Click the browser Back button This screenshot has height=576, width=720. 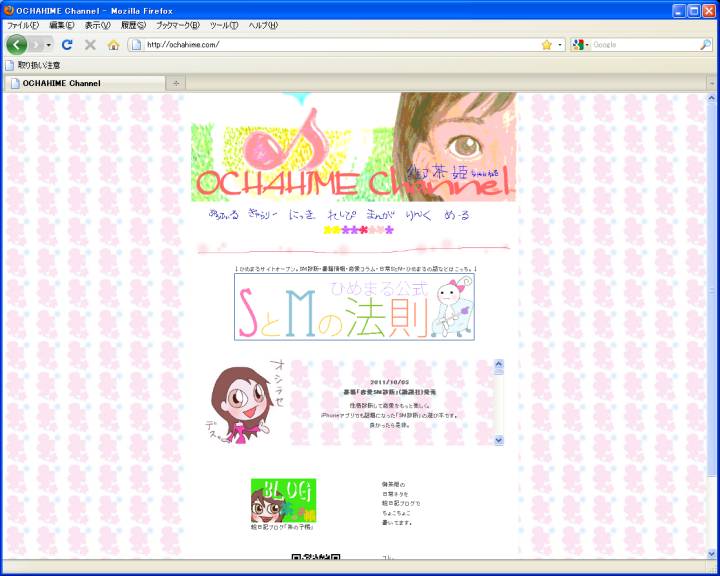tap(17, 45)
